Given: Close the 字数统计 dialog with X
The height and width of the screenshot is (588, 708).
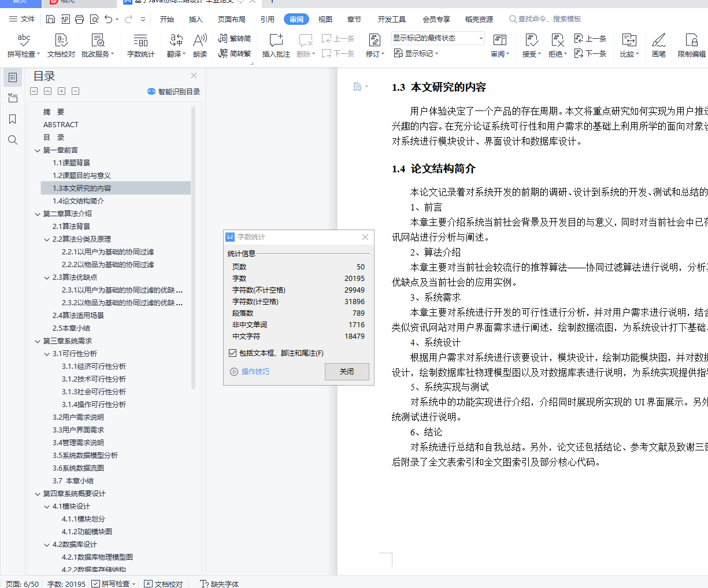Looking at the screenshot, I should (365, 237).
